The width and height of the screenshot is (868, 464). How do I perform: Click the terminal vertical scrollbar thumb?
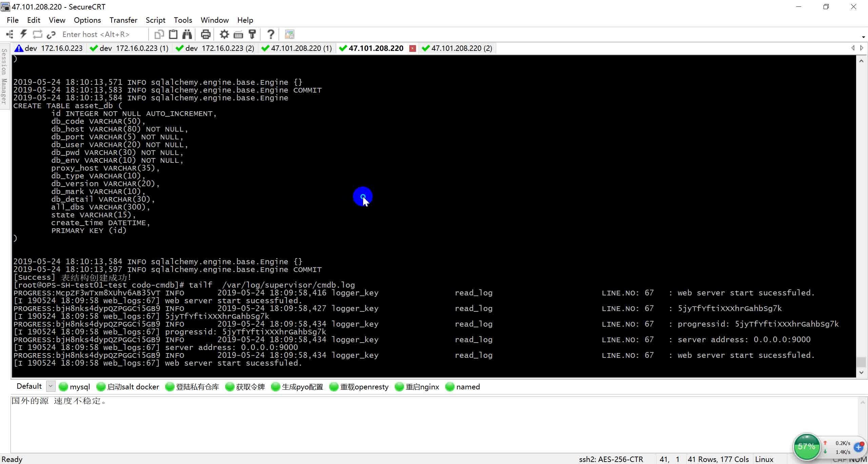(x=861, y=362)
